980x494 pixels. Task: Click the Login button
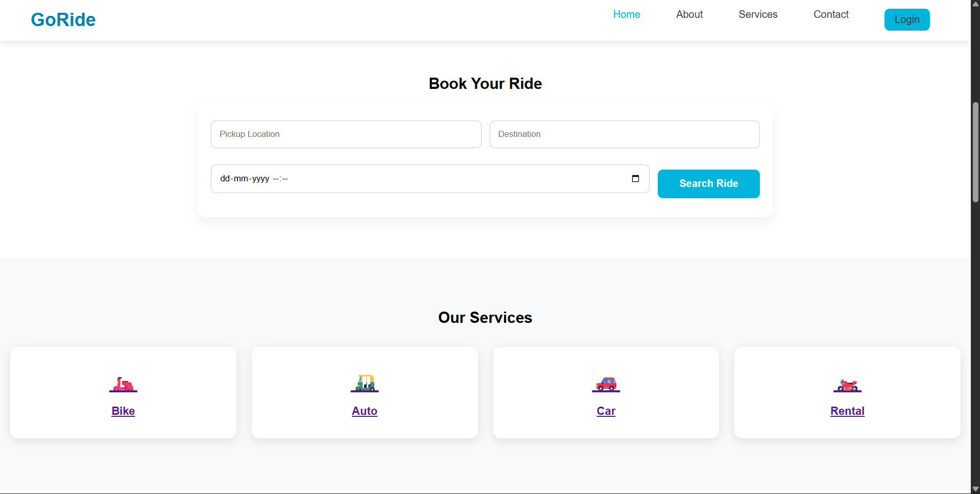tap(907, 19)
